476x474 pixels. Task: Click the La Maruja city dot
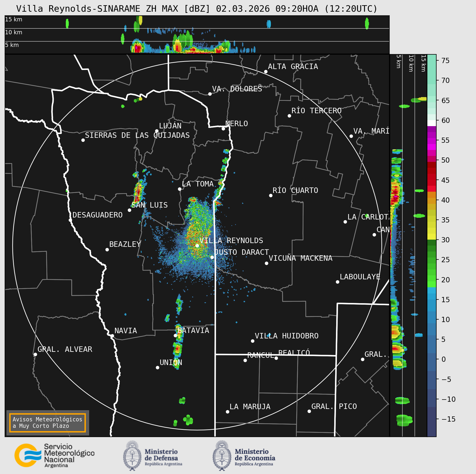pos(227,412)
